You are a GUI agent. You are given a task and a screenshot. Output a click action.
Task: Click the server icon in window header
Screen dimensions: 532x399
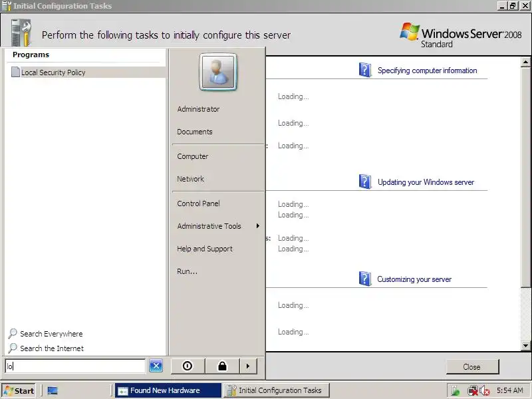click(x=21, y=33)
